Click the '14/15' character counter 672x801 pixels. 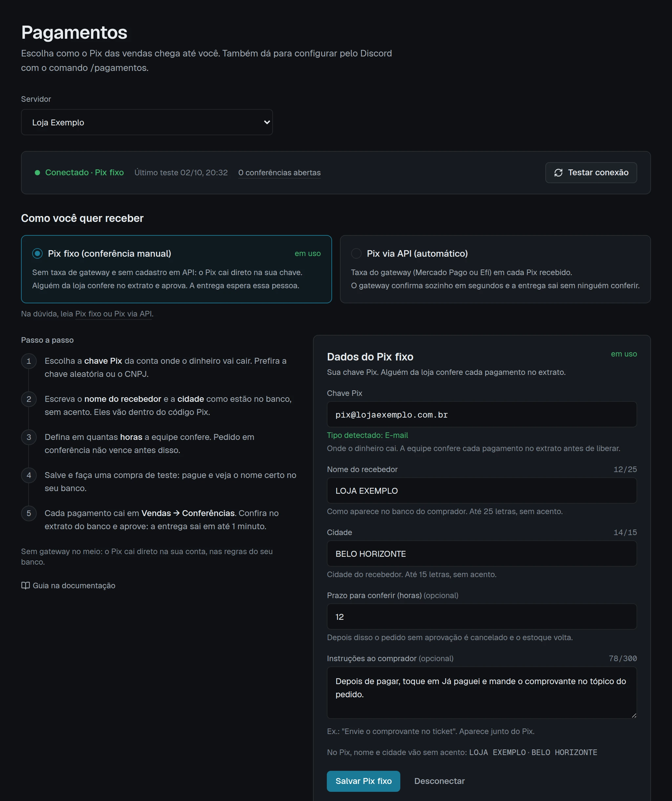tap(625, 532)
